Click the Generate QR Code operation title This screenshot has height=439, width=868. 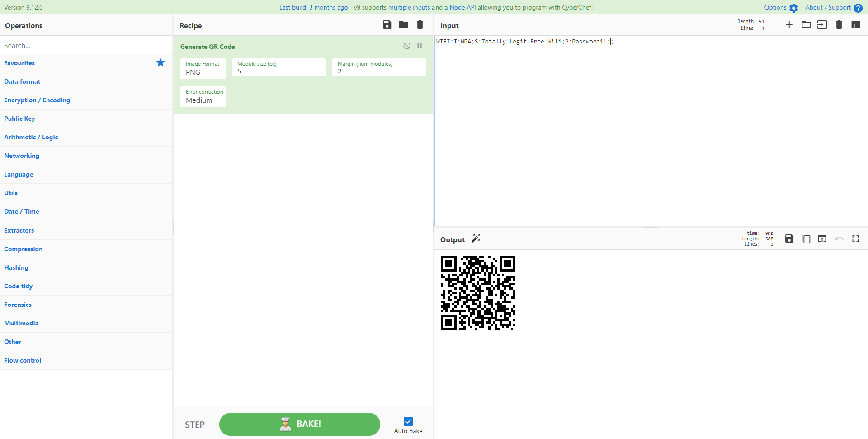click(x=208, y=47)
